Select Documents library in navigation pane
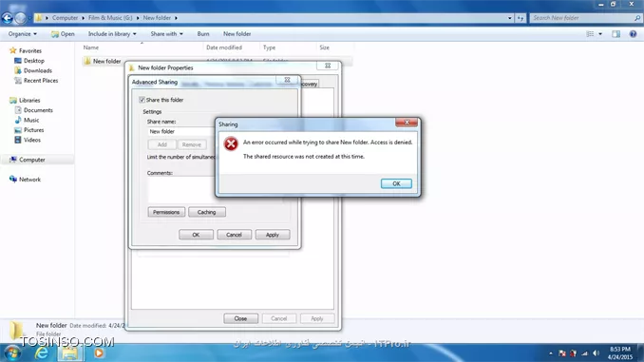 pyautogui.click(x=38, y=109)
